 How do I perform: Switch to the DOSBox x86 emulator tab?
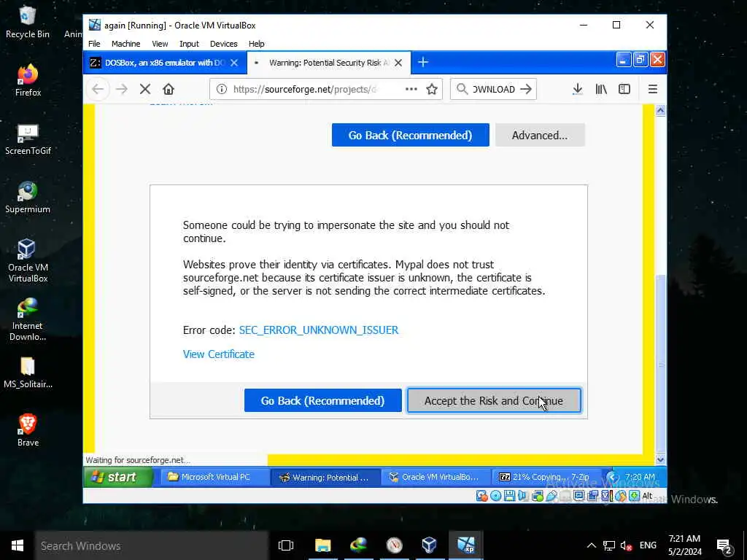pos(165,63)
